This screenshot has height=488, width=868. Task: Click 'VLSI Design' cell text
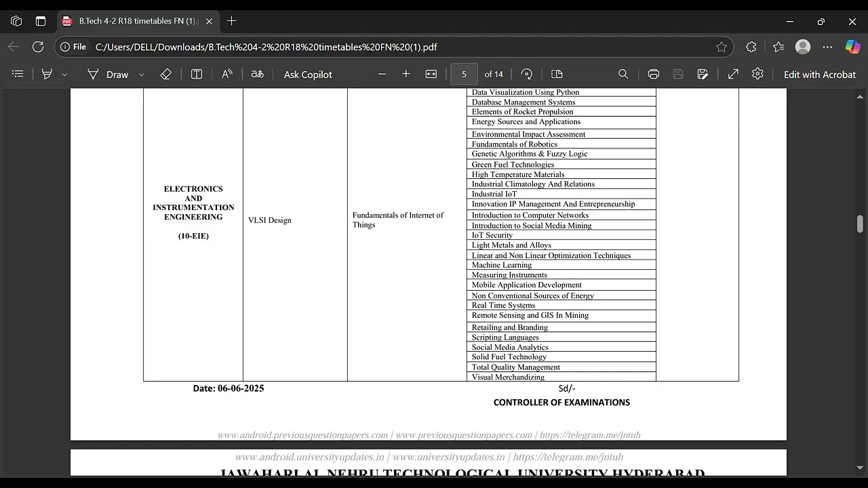(x=270, y=220)
